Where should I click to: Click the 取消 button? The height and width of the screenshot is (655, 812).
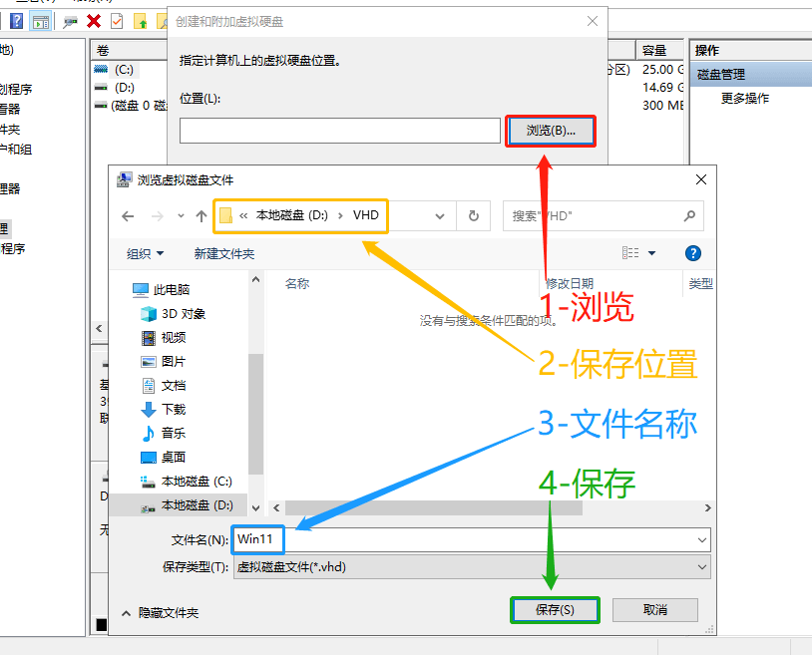(x=654, y=609)
